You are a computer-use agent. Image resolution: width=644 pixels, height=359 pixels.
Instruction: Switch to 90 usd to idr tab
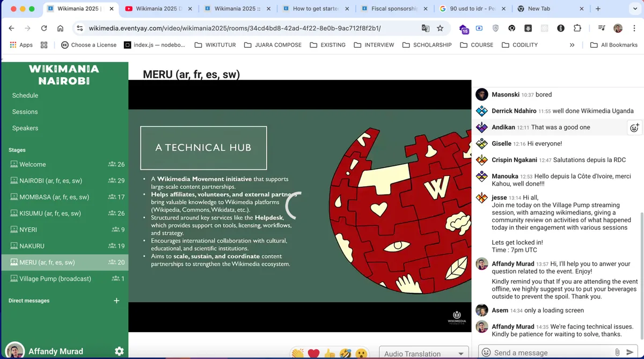(472, 9)
